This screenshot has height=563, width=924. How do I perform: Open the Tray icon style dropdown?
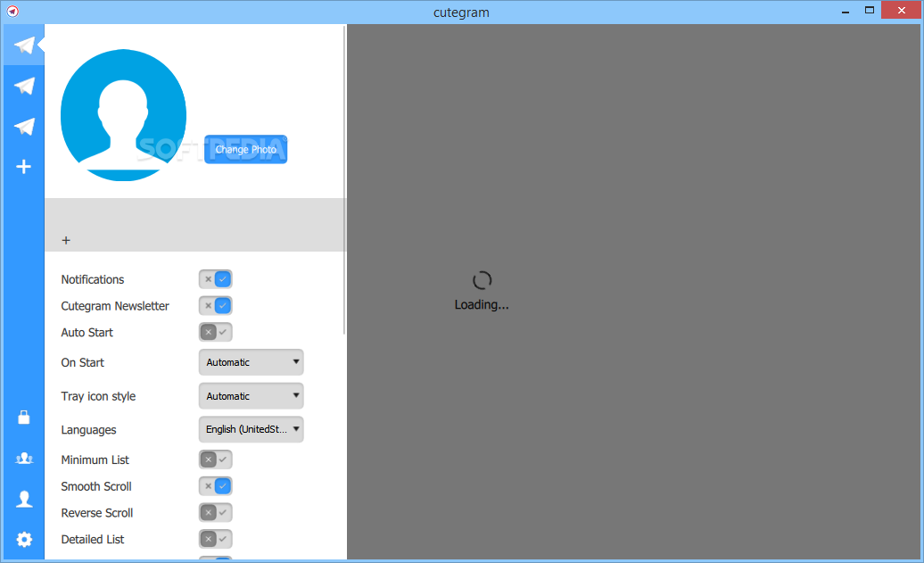251,396
